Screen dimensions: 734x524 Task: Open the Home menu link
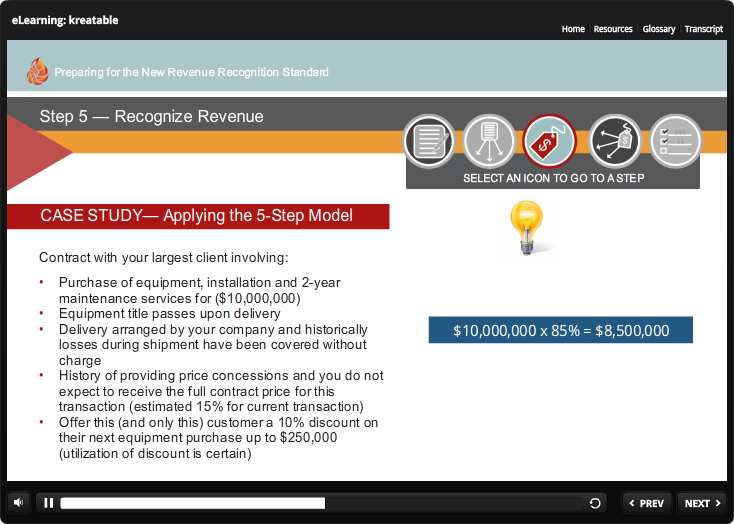click(573, 29)
